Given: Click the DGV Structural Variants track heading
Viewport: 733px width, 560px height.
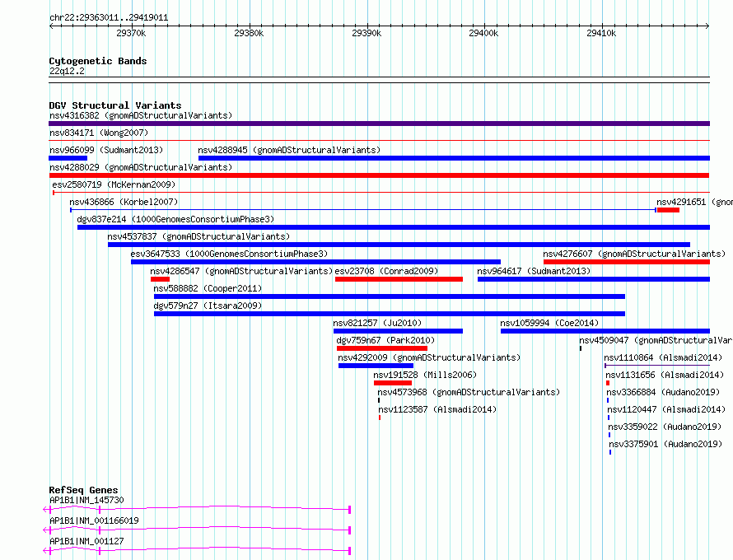Looking at the screenshot, I should point(115,105).
